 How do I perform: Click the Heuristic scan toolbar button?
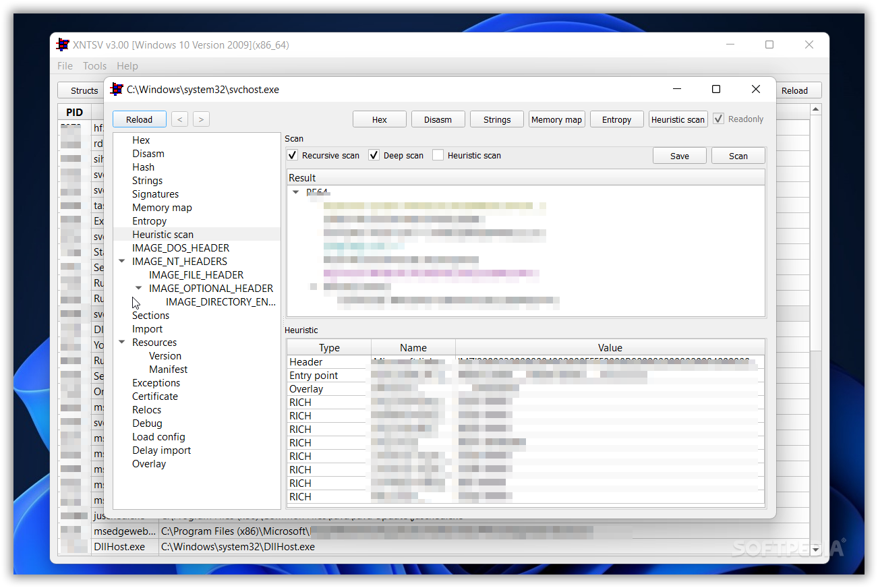click(678, 119)
